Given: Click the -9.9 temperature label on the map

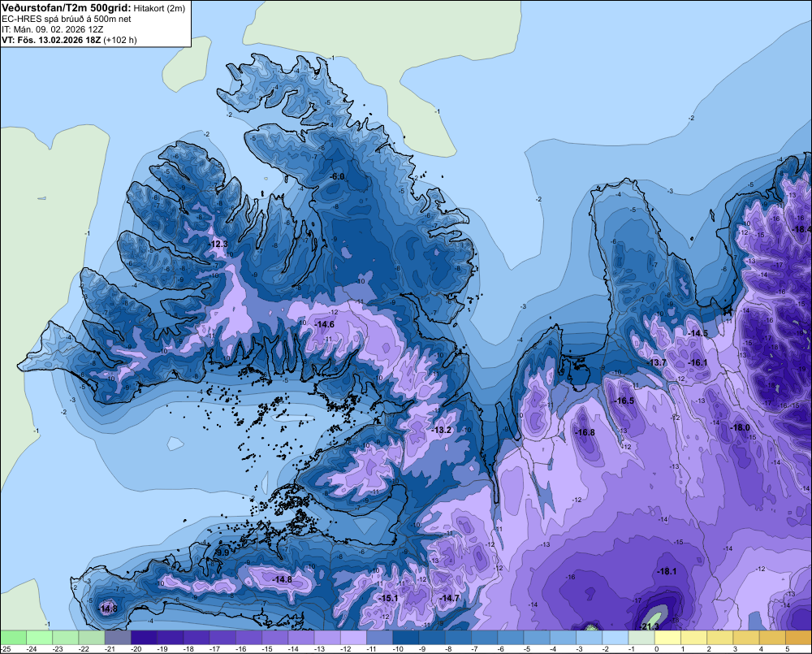Looking at the screenshot, I should click(x=222, y=553).
